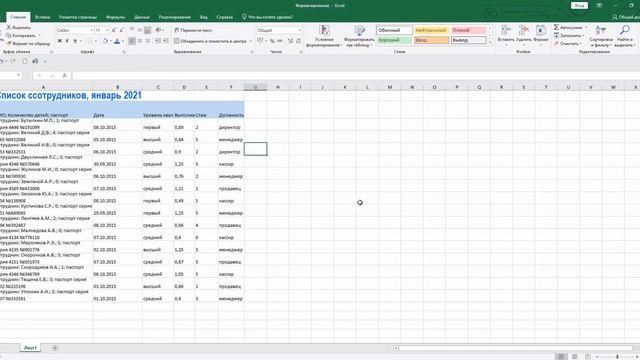640x360 pixels.
Task: Click the Cut (Вырезать) button
Action: pos(19,27)
